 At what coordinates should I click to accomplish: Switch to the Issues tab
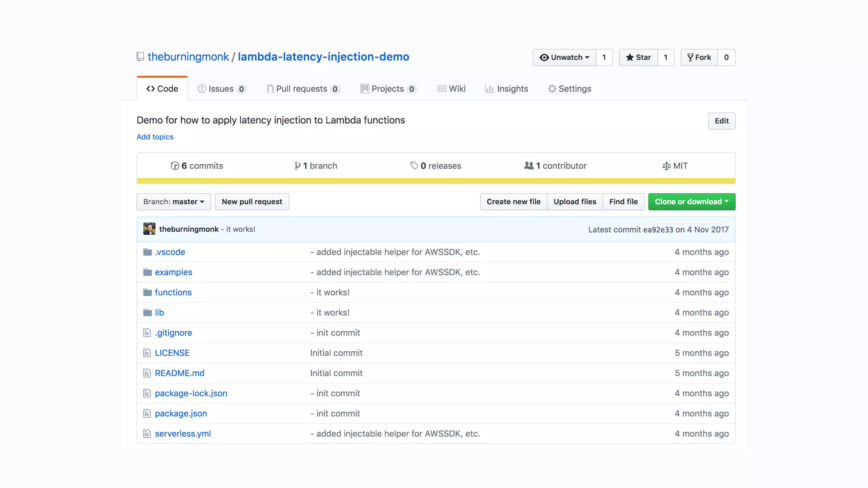221,89
